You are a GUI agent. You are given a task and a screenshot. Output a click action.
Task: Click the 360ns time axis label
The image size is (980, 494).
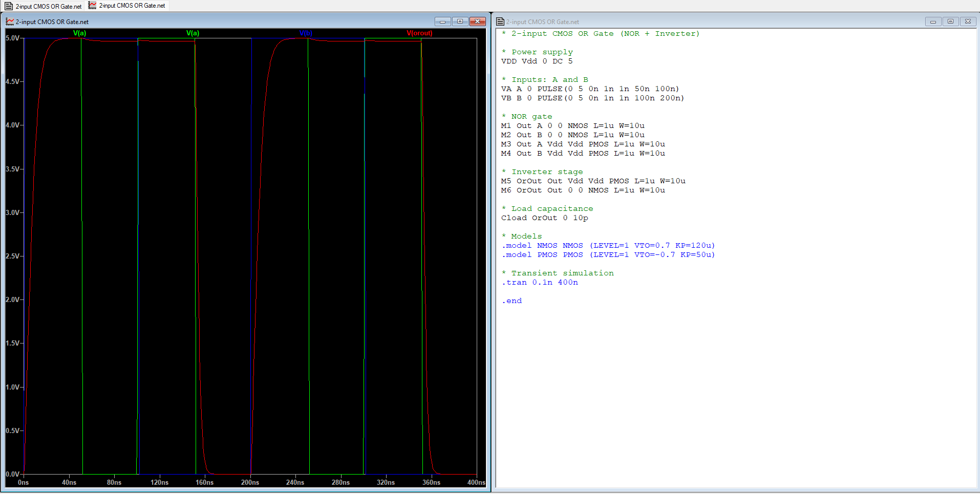click(x=431, y=482)
